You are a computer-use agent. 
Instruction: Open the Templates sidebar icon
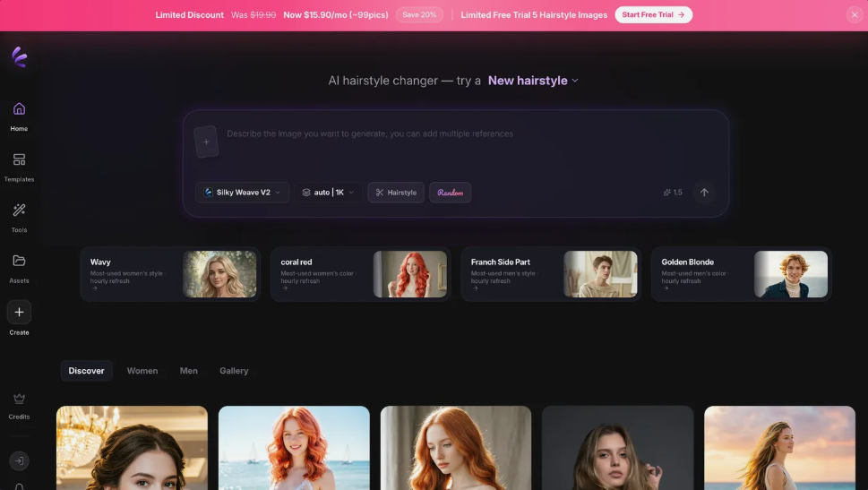(19, 160)
